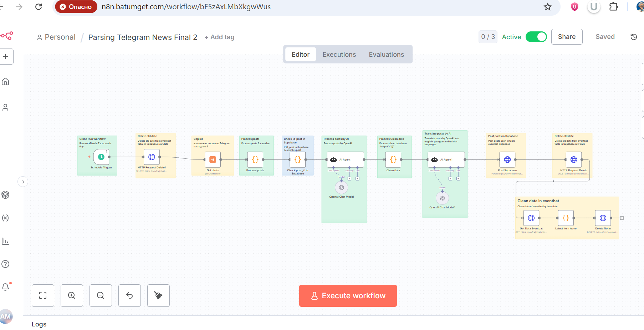Switch to the Evaluations tab
644x330 pixels.
point(387,55)
